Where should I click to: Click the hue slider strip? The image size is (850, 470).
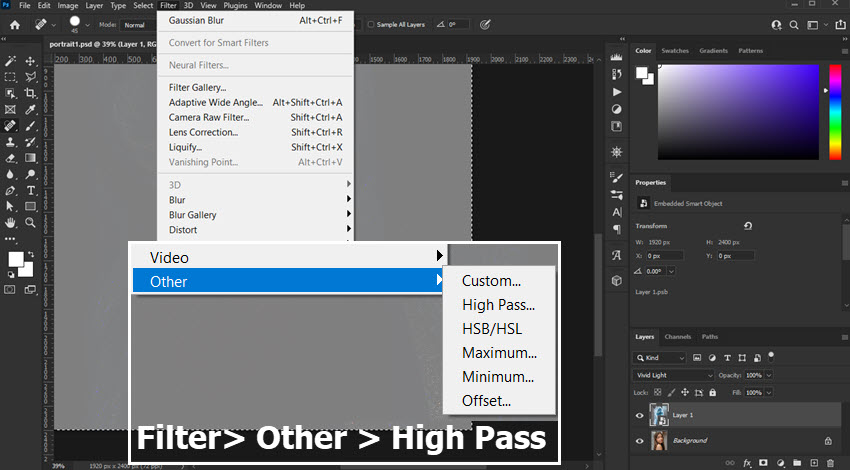pyautogui.click(x=835, y=112)
